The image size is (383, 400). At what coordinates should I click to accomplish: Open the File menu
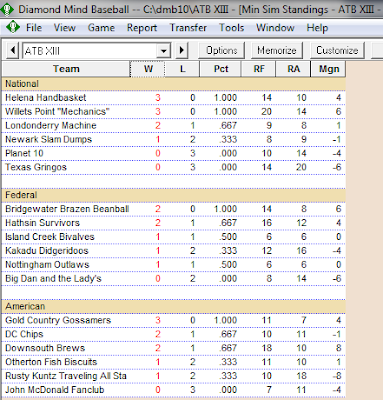point(34,28)
